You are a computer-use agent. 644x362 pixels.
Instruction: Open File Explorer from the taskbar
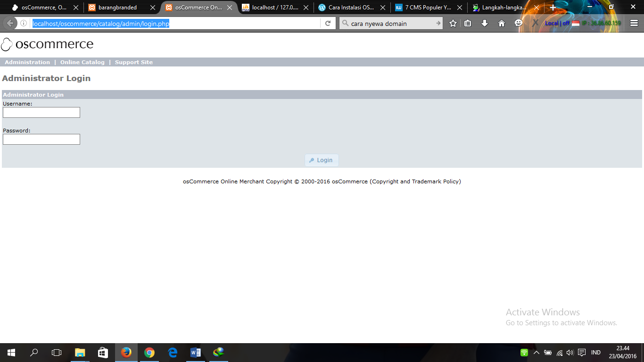[x=80, y=353]
